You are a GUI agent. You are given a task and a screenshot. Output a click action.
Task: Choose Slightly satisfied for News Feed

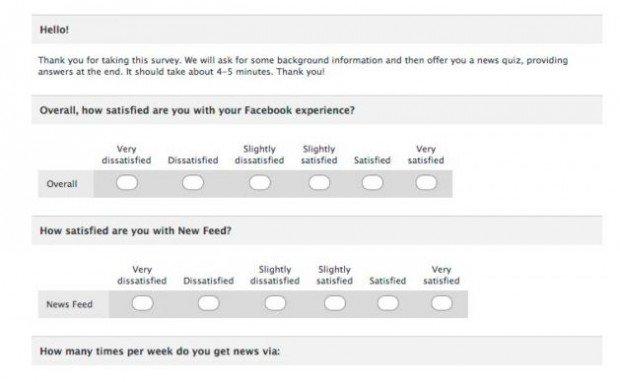point(335,303)
